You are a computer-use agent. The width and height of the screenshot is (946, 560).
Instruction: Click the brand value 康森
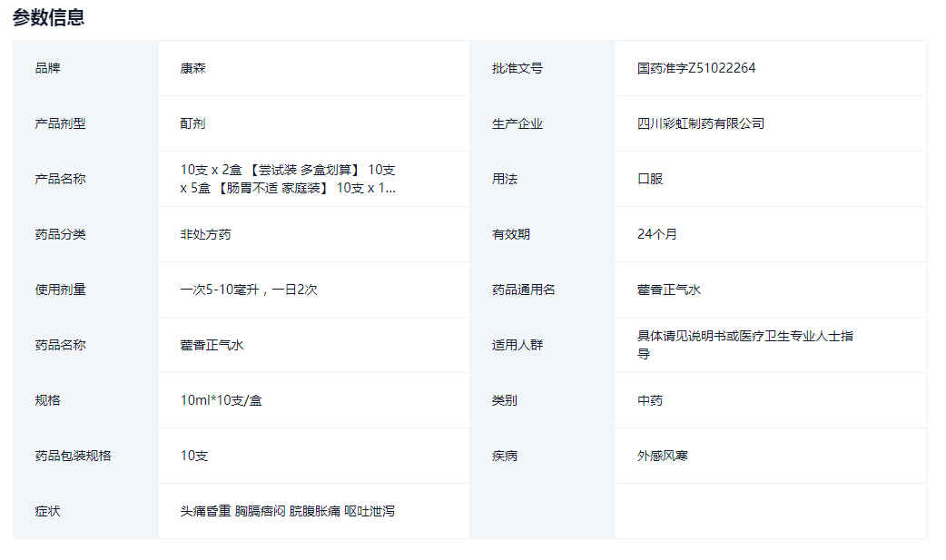193,68
